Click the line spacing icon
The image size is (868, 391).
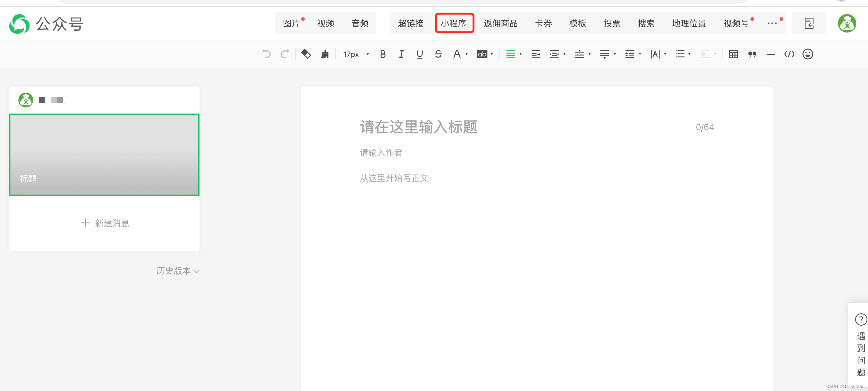(630, 54)
